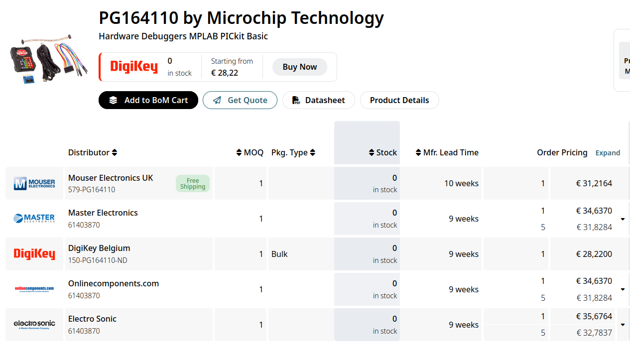630x364 pixels.
Task: Click the Onlinecomponents.com logo
Action: (x=34, y=289)
